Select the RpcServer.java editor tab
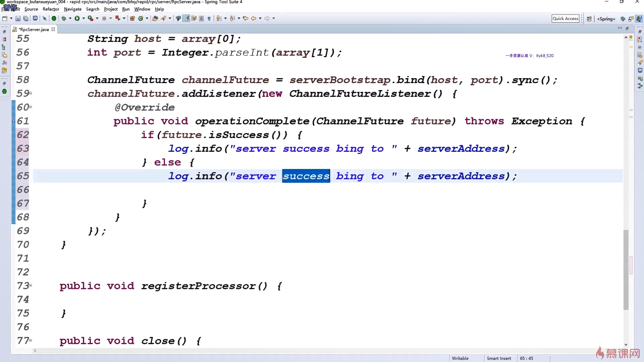The width and height of the screenshot is (644, 362). click(x=34, y=29)
